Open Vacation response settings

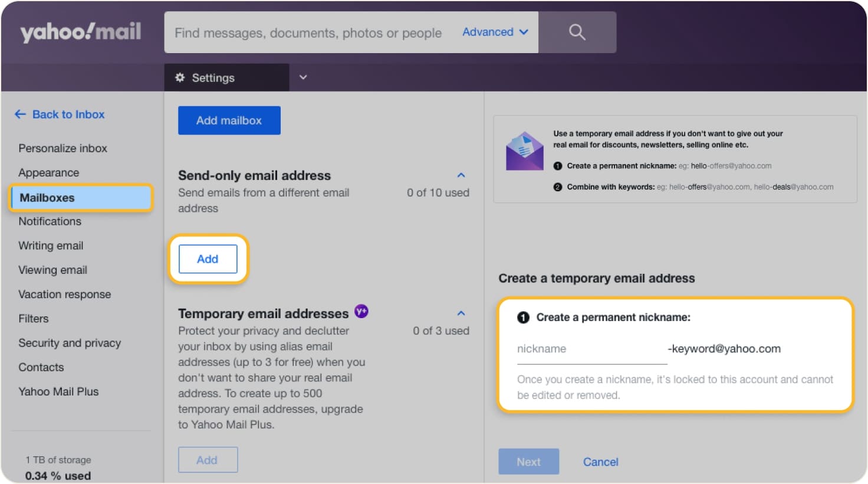coord(64,294)
